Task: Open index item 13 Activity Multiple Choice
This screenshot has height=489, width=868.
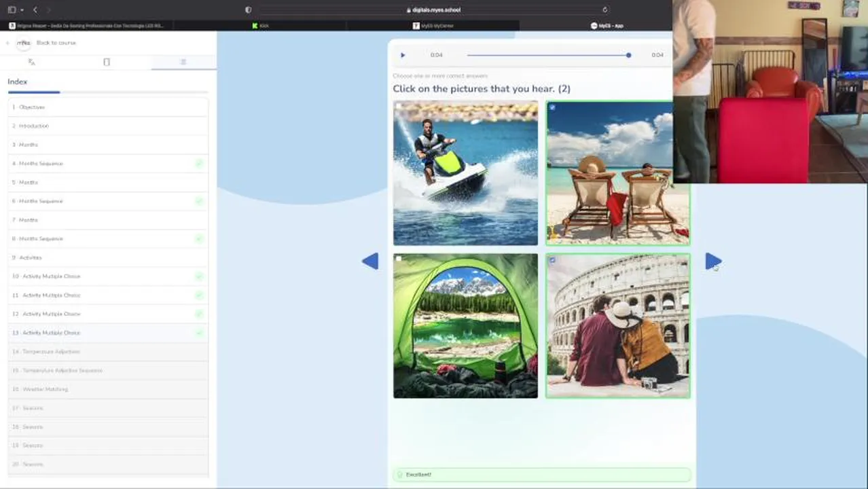Action: tap(108, 333)
